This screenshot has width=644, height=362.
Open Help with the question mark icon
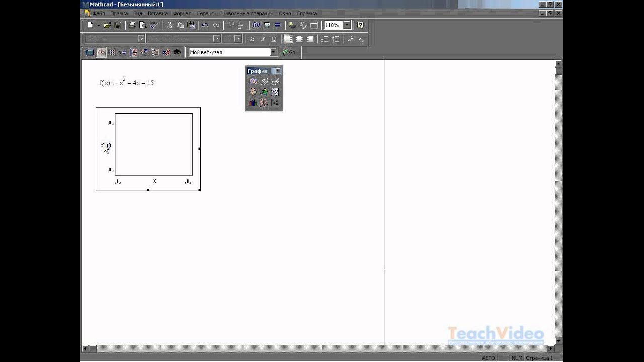tap(360, 25)
